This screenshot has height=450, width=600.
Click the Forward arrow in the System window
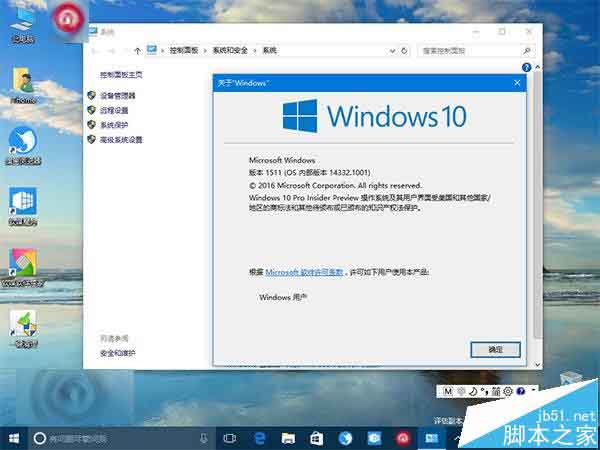click(112, 51)
